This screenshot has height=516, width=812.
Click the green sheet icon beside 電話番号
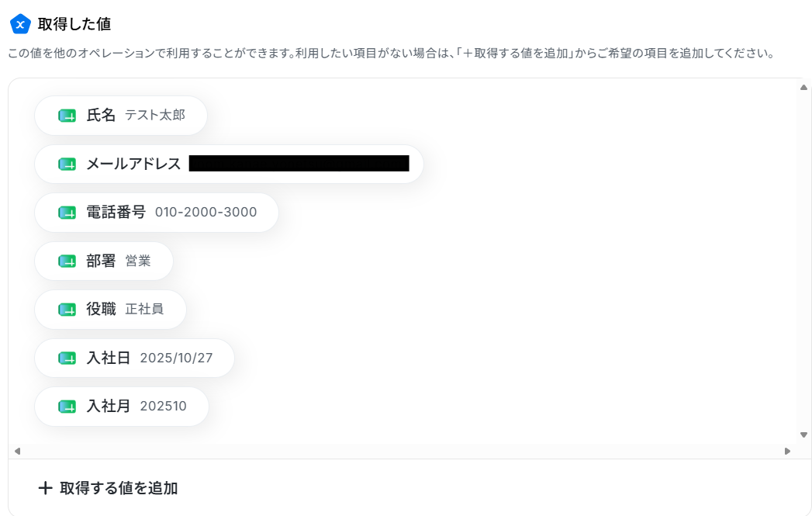pyautogui.click(x=67, y=213)
